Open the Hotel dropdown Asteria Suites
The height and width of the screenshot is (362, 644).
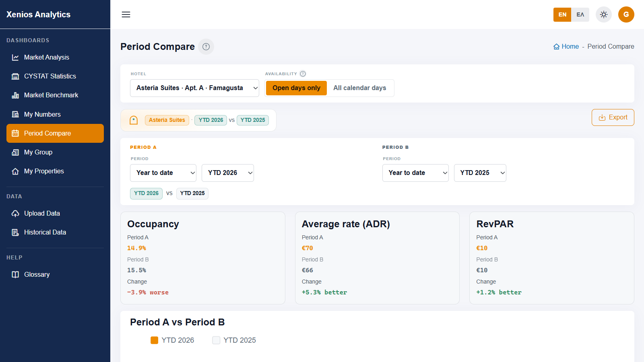coord(194,88)
